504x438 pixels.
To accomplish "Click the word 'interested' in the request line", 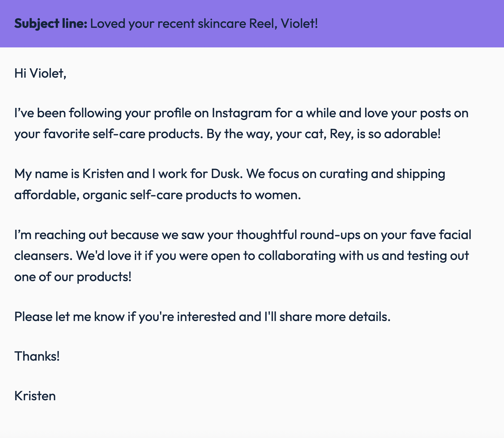I will pyautogui.click(x=206, y=316).
